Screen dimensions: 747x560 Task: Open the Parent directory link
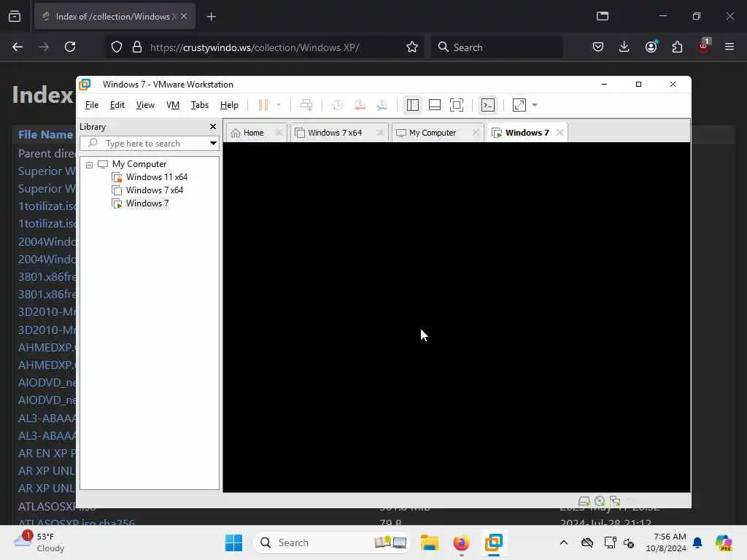click(47, 153)
